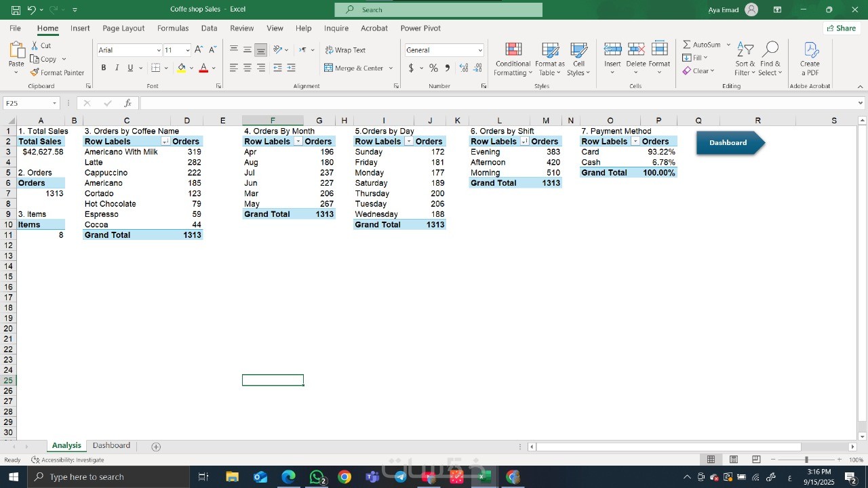Decrease font size with the smaller A icon

point(213,49)
